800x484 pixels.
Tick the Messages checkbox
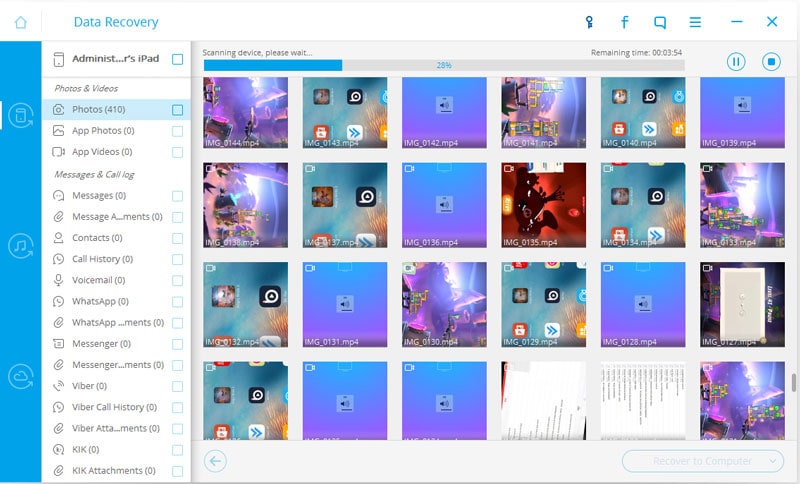click(178, 196)
